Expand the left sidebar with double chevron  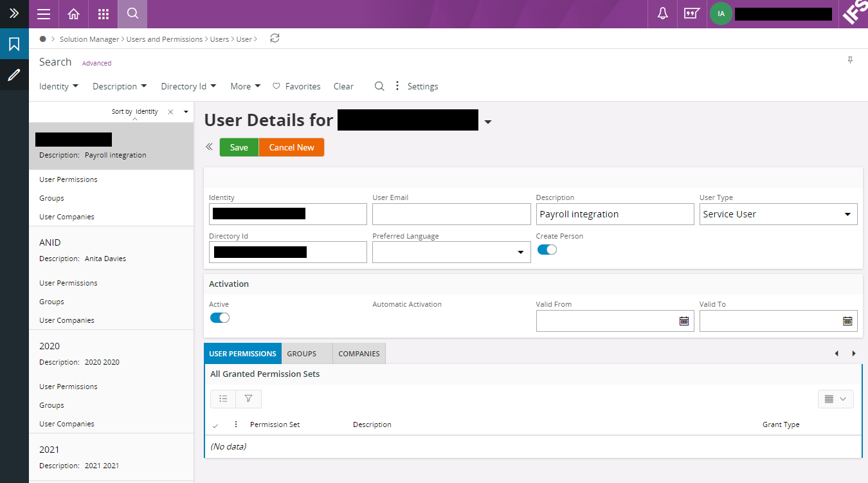tap(14, 14)
